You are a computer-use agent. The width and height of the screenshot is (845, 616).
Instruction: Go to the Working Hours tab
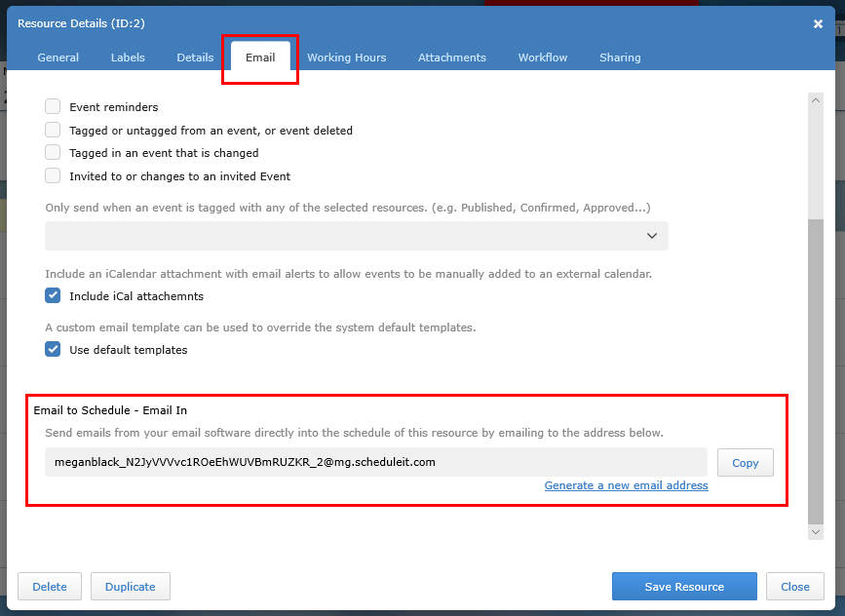point(347,58)
